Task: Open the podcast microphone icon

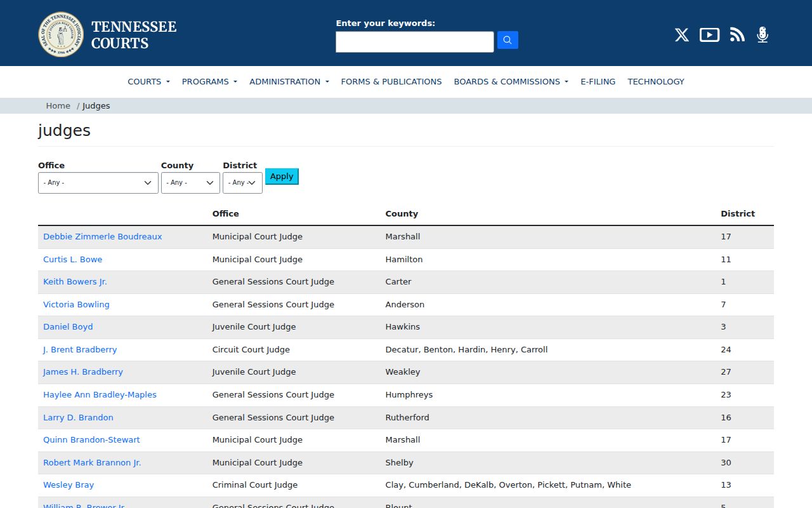Action: pyautogui.click(x=763, y=35)
